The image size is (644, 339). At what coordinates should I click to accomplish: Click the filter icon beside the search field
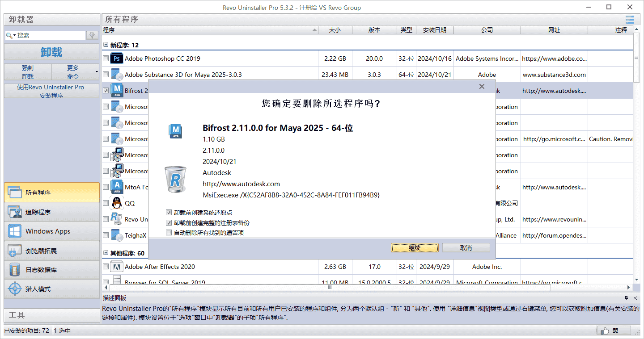(x=92, y=34)
